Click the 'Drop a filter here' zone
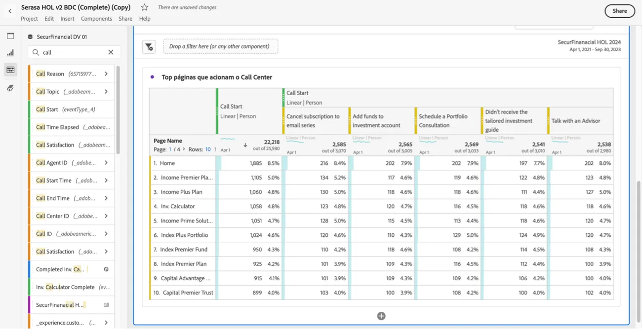 pyautogui.click(x=221, y=46)
